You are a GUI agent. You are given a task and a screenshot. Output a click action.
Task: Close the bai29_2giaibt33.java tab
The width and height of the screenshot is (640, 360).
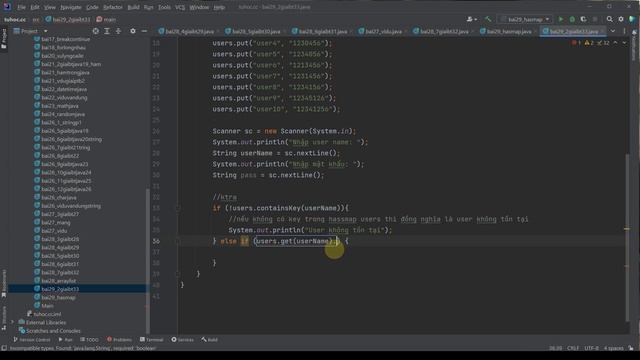[603, 31]
